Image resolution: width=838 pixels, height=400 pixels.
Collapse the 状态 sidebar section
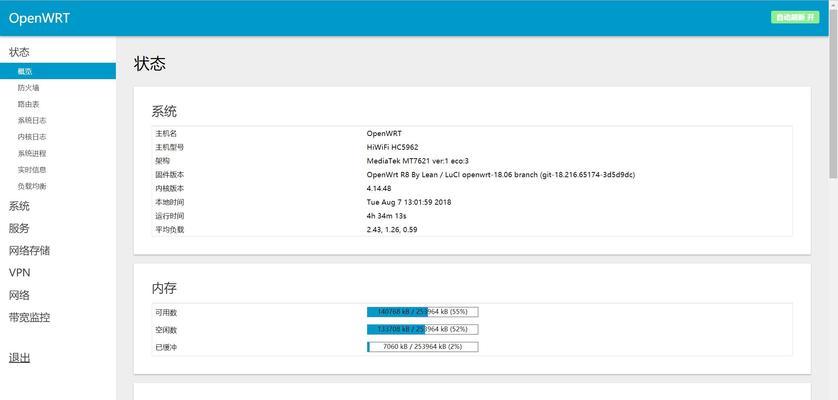point(19,52)
